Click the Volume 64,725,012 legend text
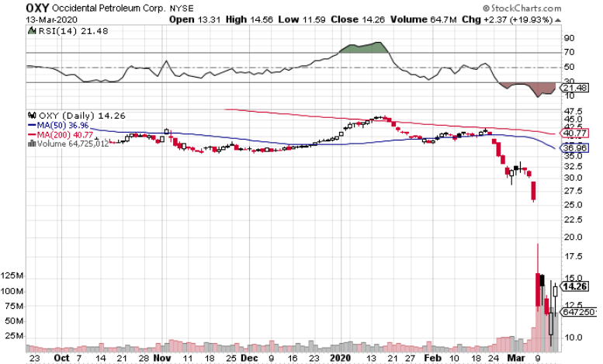This screenshot has height=364, width=603. (73, 144)
